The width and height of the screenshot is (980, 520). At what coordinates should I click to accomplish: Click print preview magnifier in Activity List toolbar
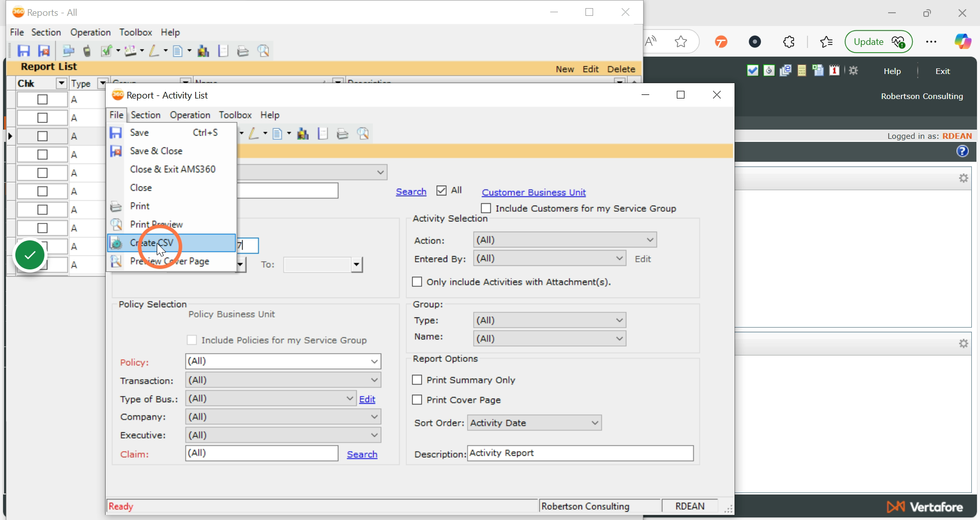pyautogui.click(x=363, y=134)
